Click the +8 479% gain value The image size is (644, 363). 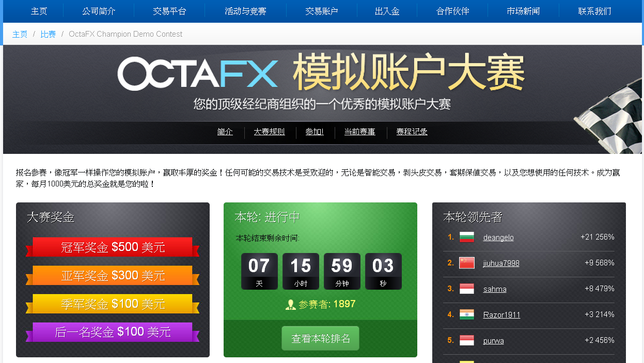[600, 289]
